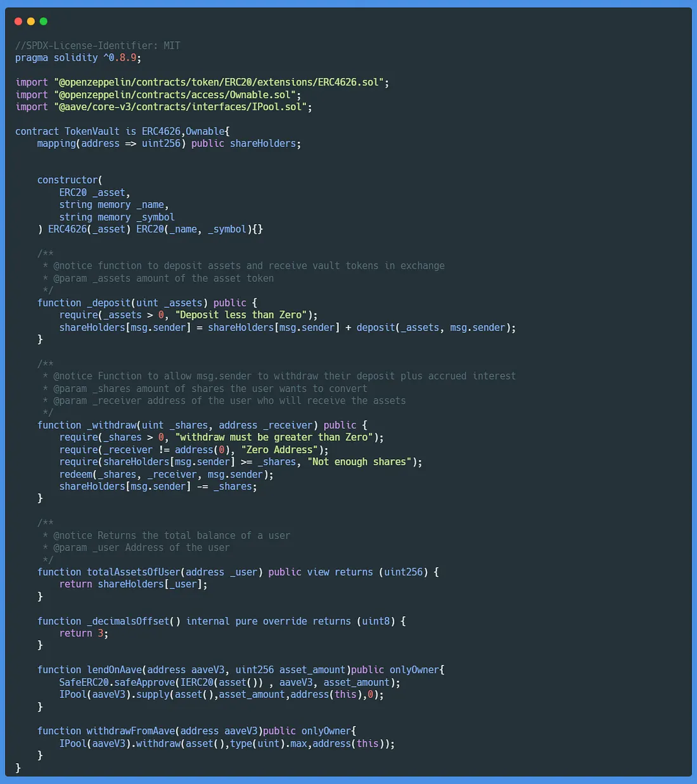This screenshot has height=784, width=697.
Task: Click the pragma solidity version number
Action: coord(122,58)
